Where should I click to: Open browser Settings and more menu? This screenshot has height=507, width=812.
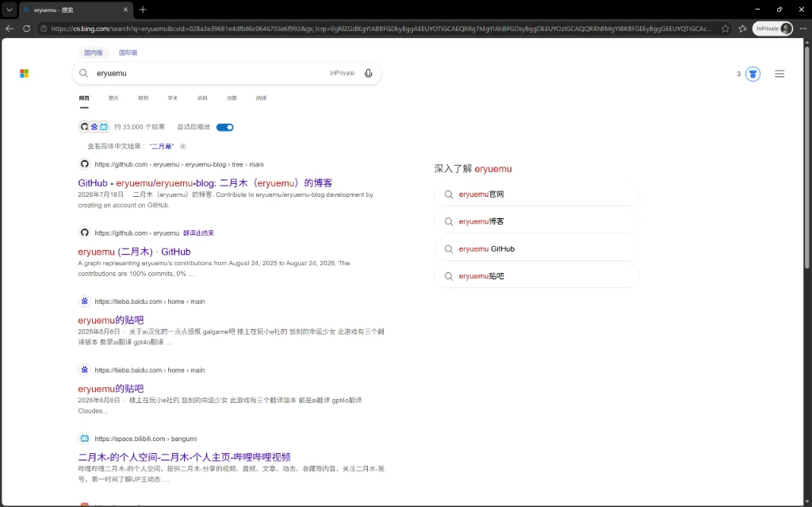tap(802, 29)
